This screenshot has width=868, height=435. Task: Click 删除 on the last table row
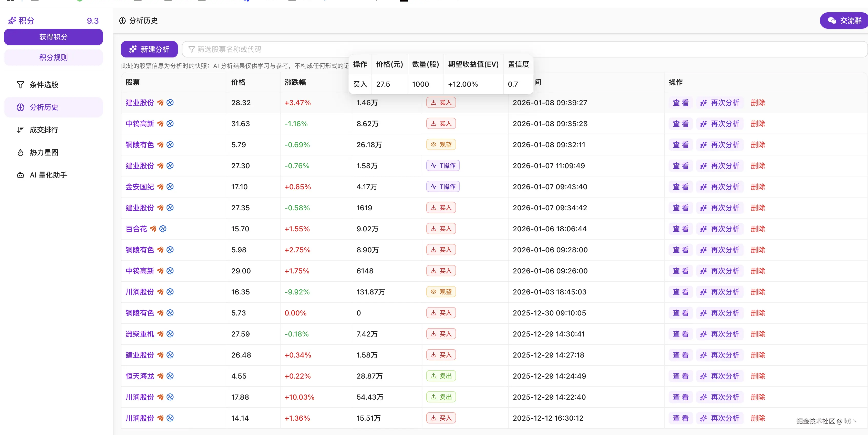(x=758, y=418)
